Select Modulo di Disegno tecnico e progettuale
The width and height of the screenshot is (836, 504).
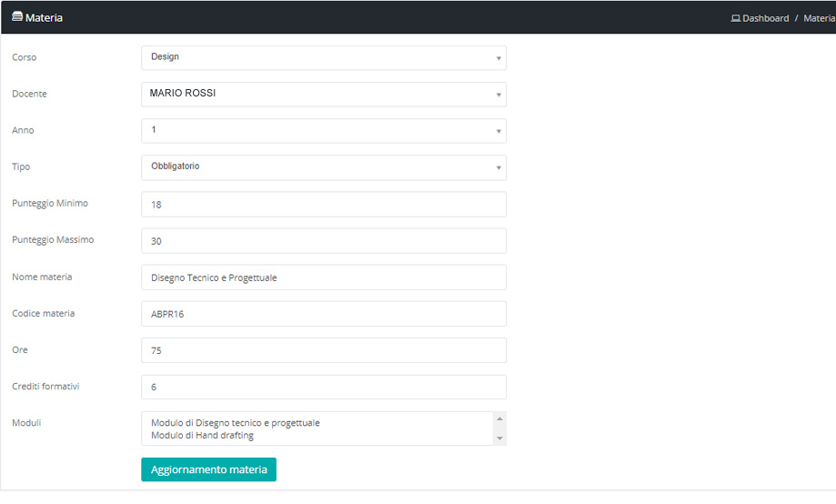click(236, 423)
